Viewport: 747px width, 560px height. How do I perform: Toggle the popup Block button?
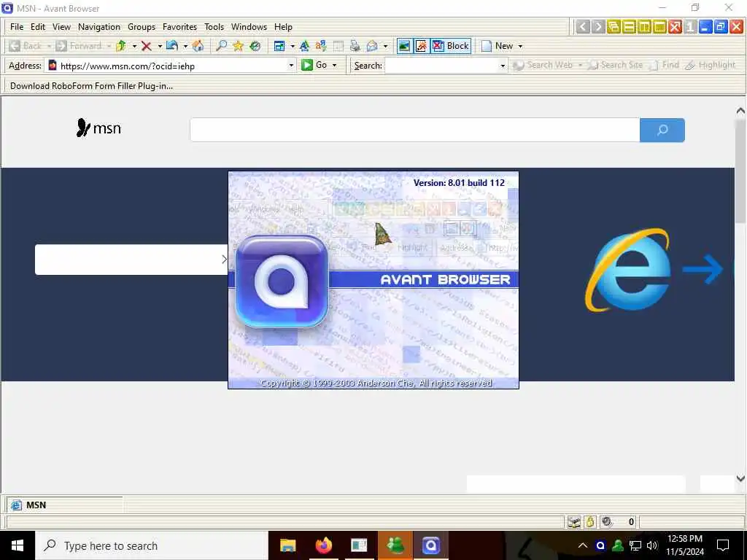(x=451, y=46)
